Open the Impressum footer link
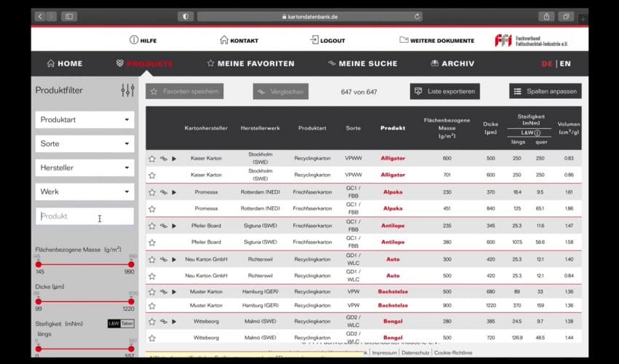 (x=384, y=352)
